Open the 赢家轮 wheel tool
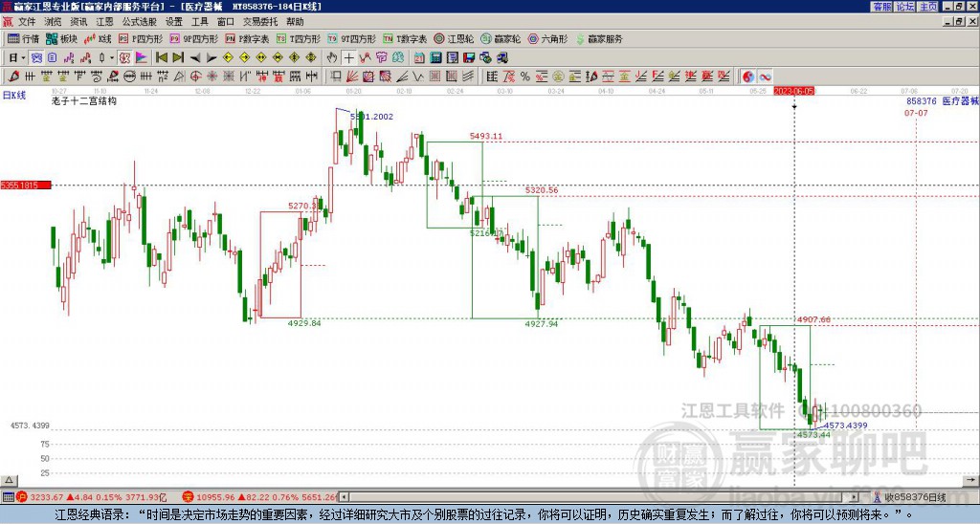 pyautogui.click(x=501, y=38)
